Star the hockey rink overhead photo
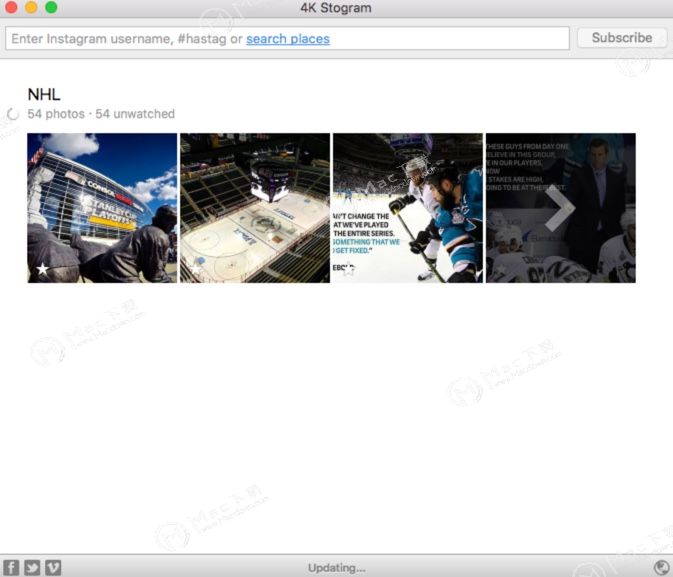673x577 pixels. click(196, 269)
